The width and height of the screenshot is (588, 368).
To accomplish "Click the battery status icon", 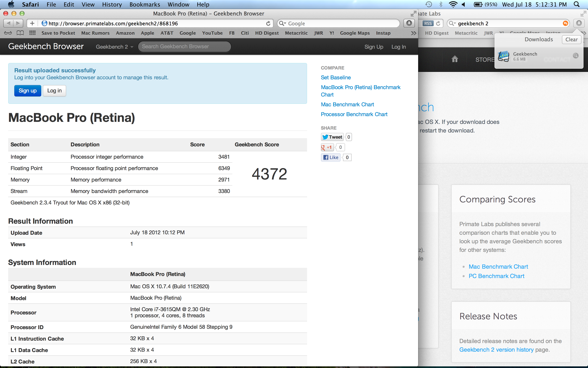I will pyautogui.click(x=478, y=4).
